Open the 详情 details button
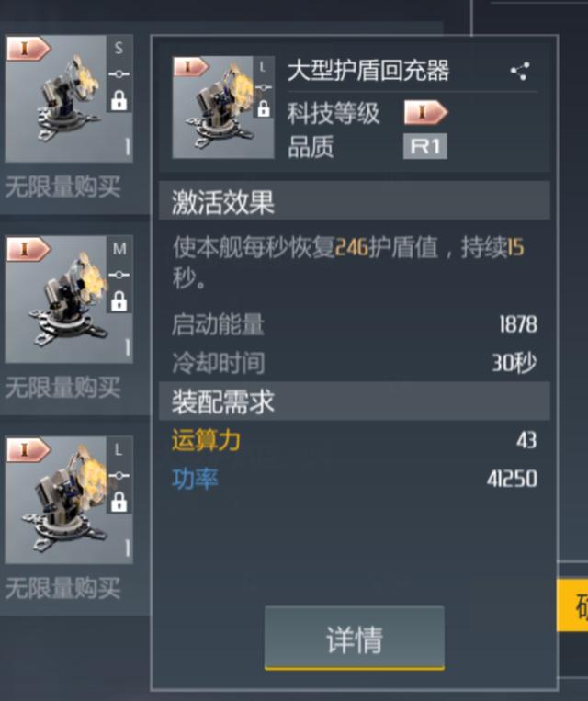This screenshot has height=701, width=588. point(354,639)
